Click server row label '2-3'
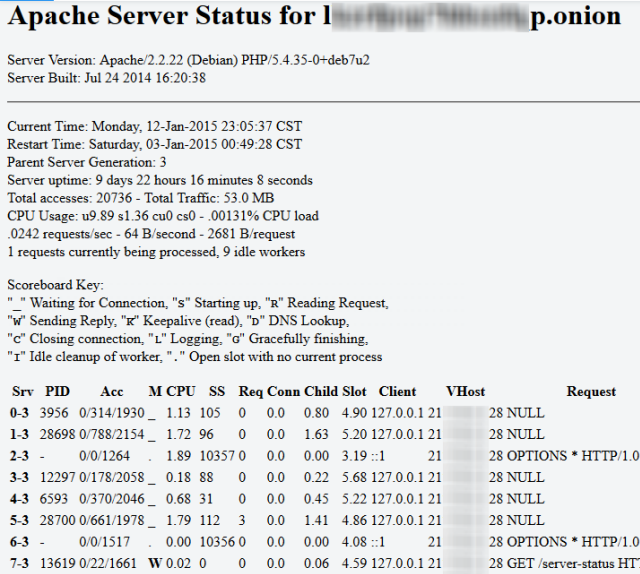 click(19, 456)
